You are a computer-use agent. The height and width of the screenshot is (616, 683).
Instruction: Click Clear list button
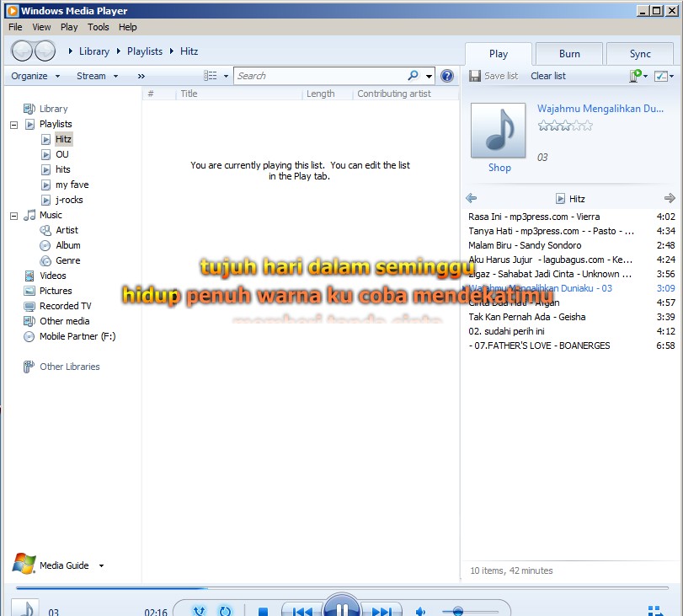[x=548, y=76]
